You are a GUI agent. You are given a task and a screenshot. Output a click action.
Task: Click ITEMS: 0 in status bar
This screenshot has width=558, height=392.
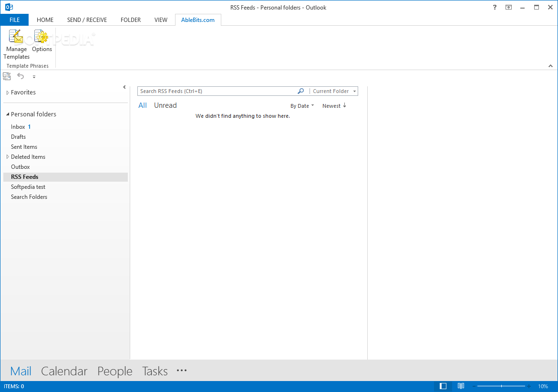click(14, 386)
